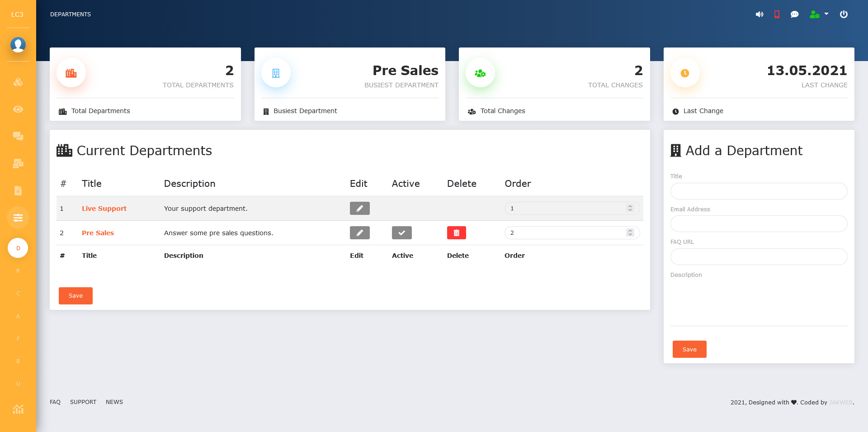
Task: Click the Email Address input field
Action: click(759, 224)
